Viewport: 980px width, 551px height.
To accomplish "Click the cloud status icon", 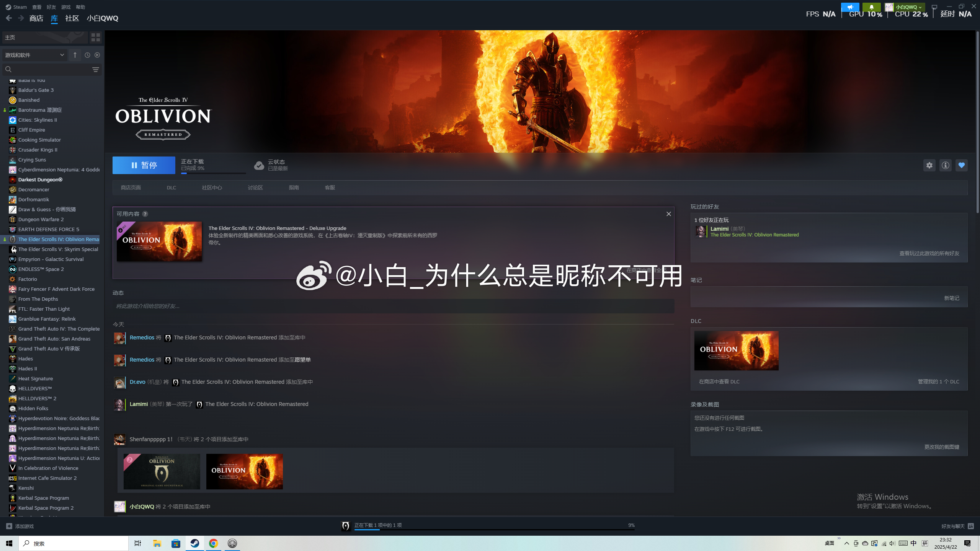I will (259, 165).
